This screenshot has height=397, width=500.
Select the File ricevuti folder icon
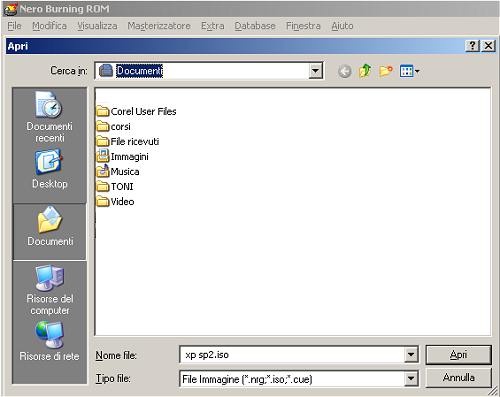pos(103,141)
